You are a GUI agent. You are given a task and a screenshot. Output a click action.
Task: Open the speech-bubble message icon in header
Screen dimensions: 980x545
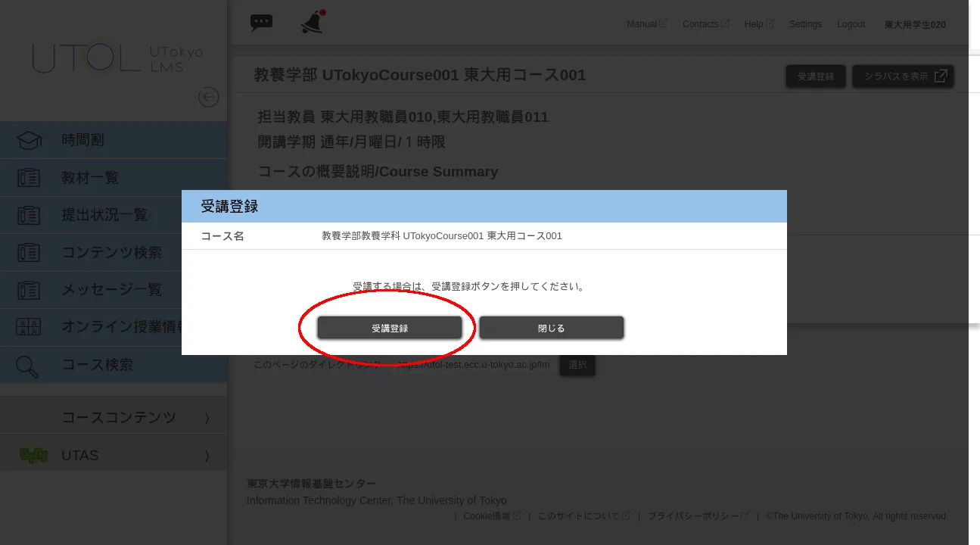coord(261,23)
